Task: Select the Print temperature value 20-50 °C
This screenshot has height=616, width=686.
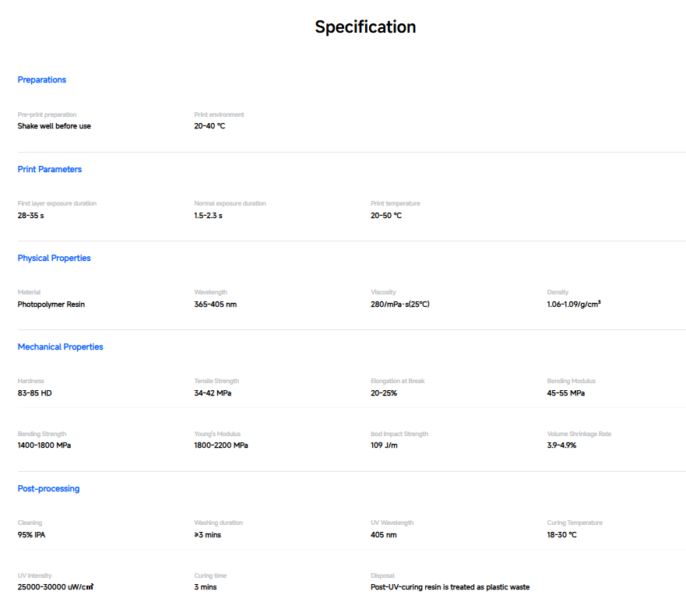Action: pyautogui.click(x=386, y=216)
